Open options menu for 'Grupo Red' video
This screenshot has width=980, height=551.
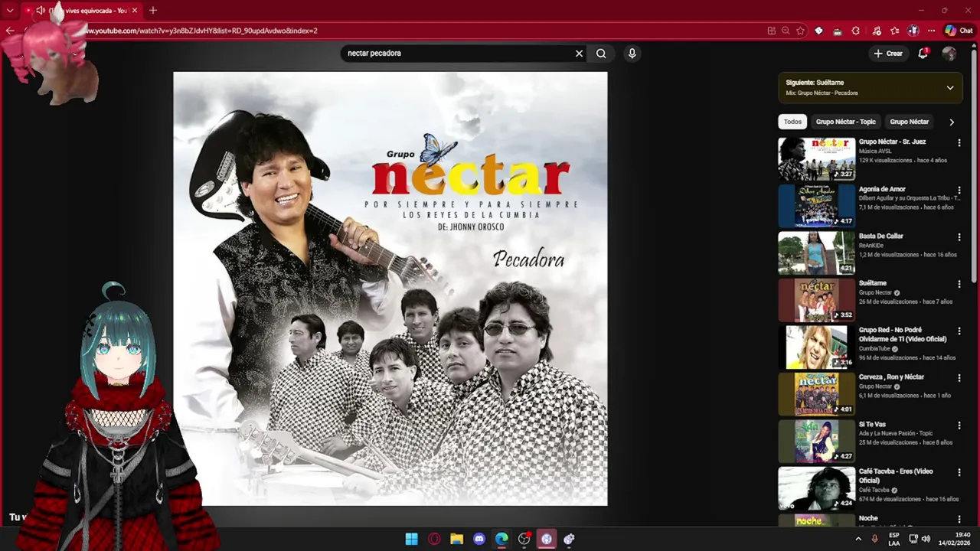click(x=959, y=331)
